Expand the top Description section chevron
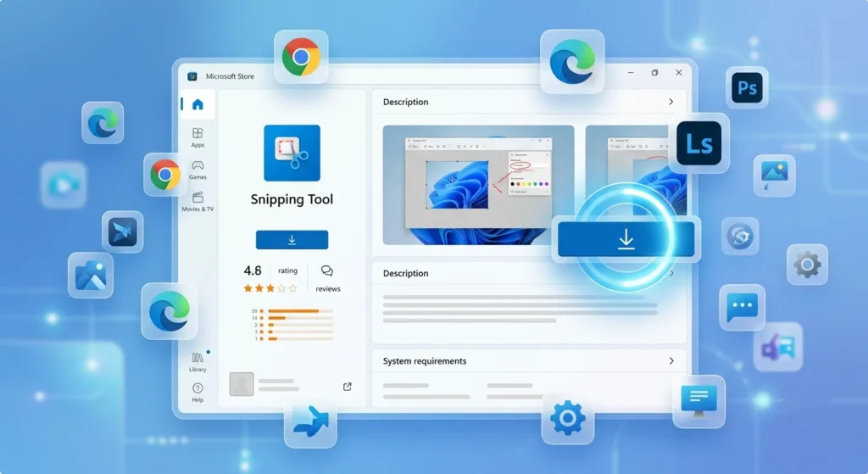Image resolution: width=868 pixels, height=474 pixels. [x=671, y=102]
